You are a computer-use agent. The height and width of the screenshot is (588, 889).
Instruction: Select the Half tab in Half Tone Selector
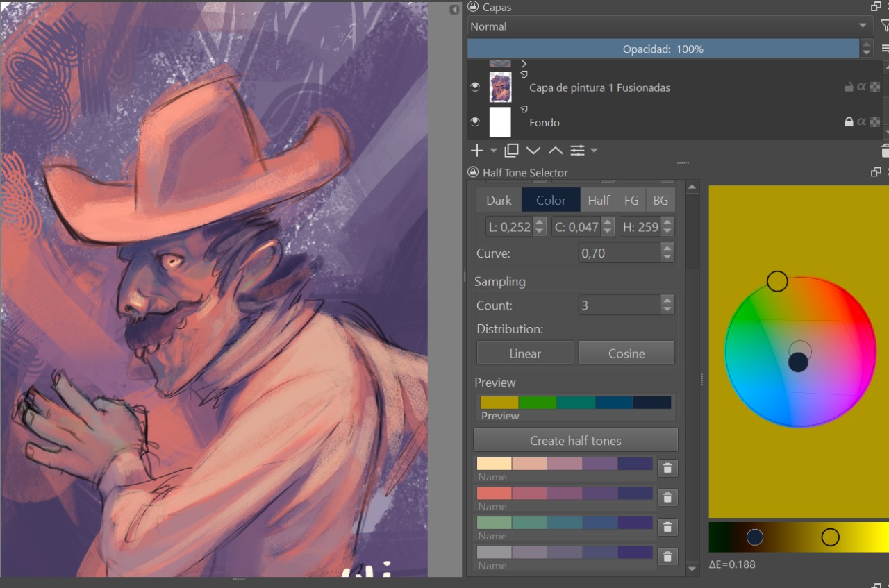[598, 200]
